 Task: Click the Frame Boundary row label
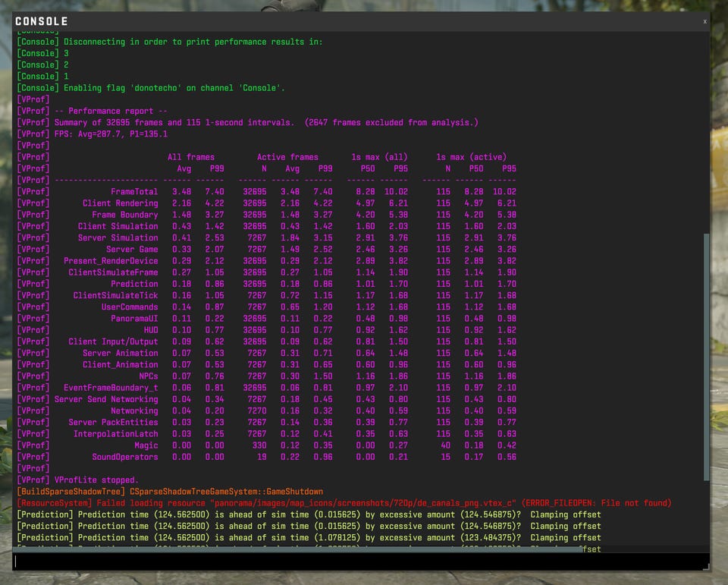pyautogui.click(x=125, y=215)
